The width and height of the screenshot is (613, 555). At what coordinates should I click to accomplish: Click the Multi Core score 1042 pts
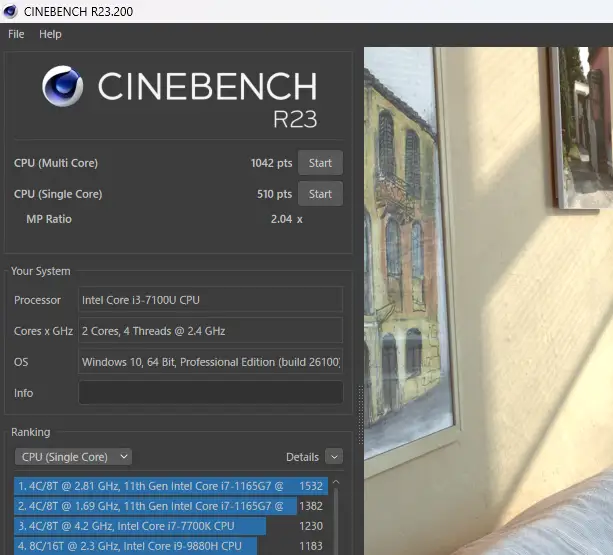coord(271,163)
